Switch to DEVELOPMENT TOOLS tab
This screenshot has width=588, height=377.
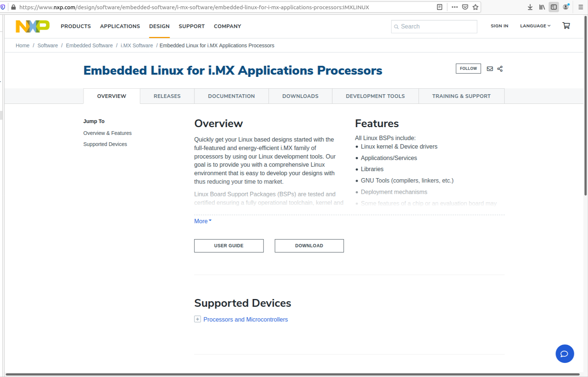pos(375,96)
